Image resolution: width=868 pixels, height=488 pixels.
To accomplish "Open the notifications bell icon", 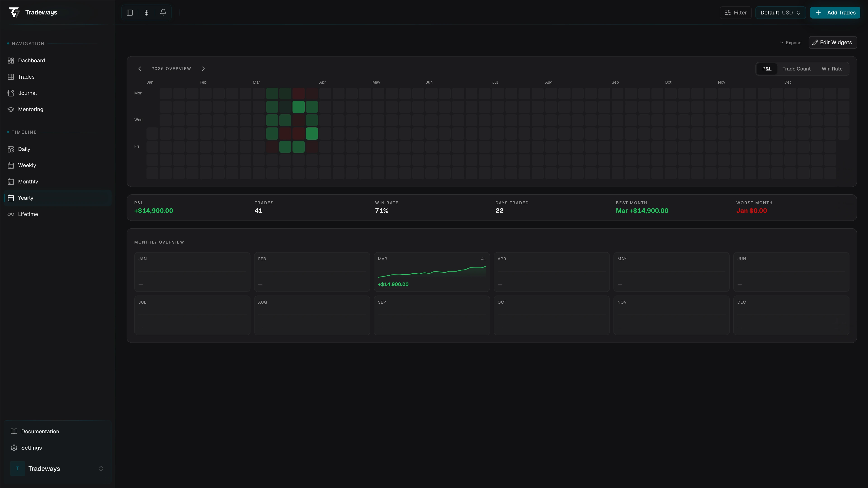I will coord(163,12).
